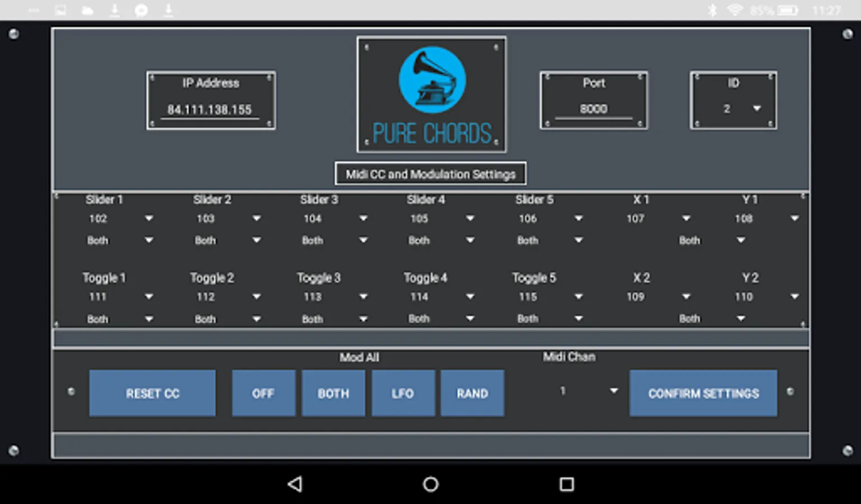The height and width of the screenshot is (504, 861).
Task: Open X 2 / Y 2 modulation mode dropdown
Action: click(712, 319)
